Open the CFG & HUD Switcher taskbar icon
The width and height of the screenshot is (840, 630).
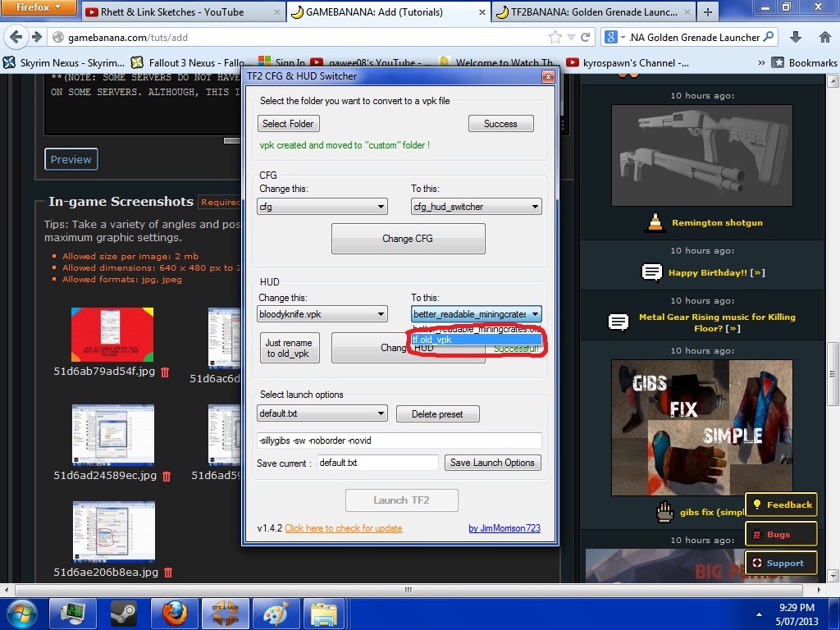tap(225, 614)
